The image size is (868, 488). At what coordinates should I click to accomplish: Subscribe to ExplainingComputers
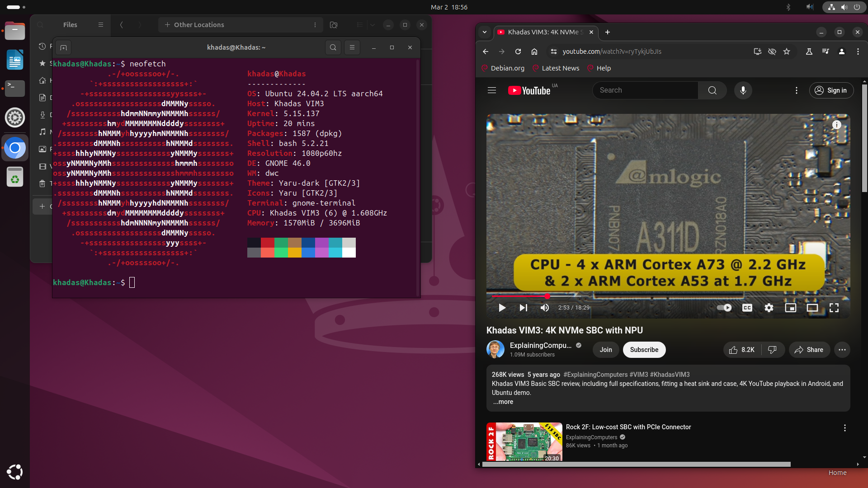click(644, 350)
